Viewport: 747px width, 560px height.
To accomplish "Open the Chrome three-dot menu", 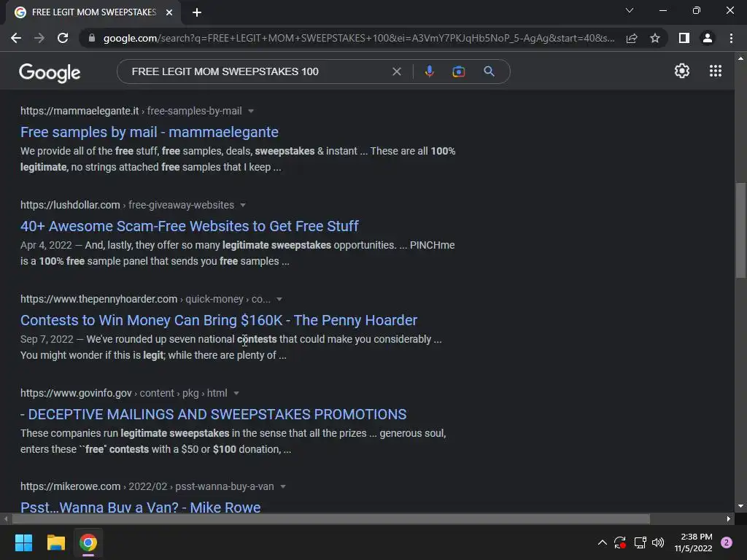I will [731, 38].
